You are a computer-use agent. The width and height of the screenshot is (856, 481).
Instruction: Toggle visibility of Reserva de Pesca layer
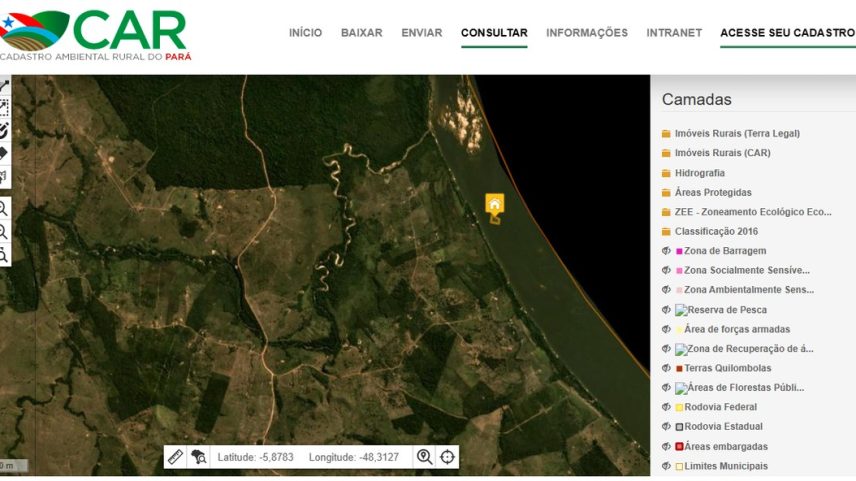666,310
